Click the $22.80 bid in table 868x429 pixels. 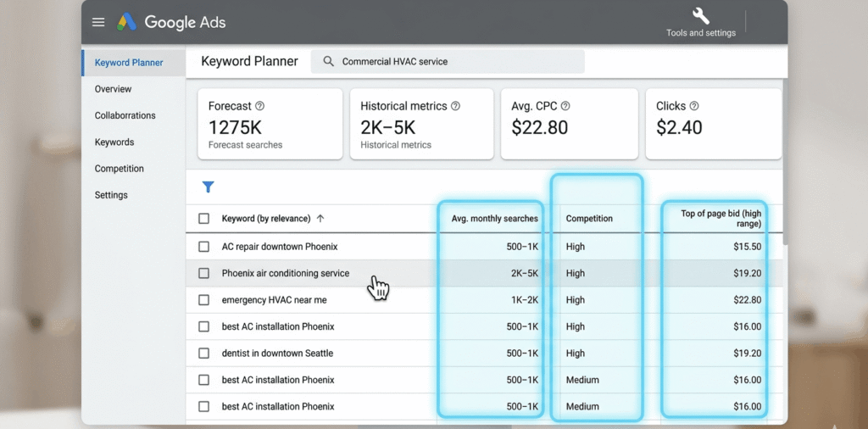[748, 300]
